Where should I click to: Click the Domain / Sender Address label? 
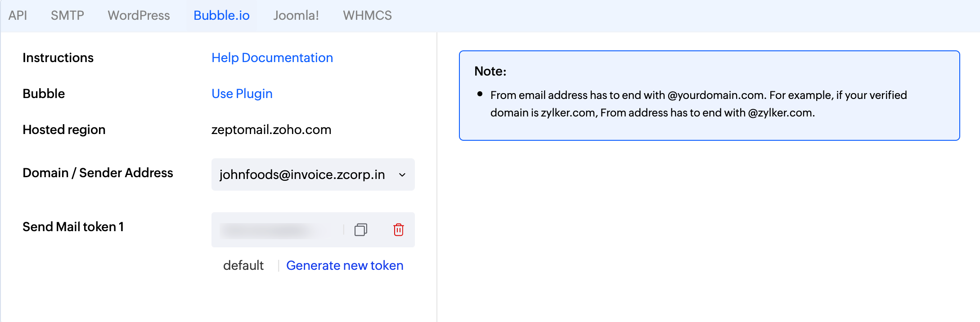tap(98, 173)
